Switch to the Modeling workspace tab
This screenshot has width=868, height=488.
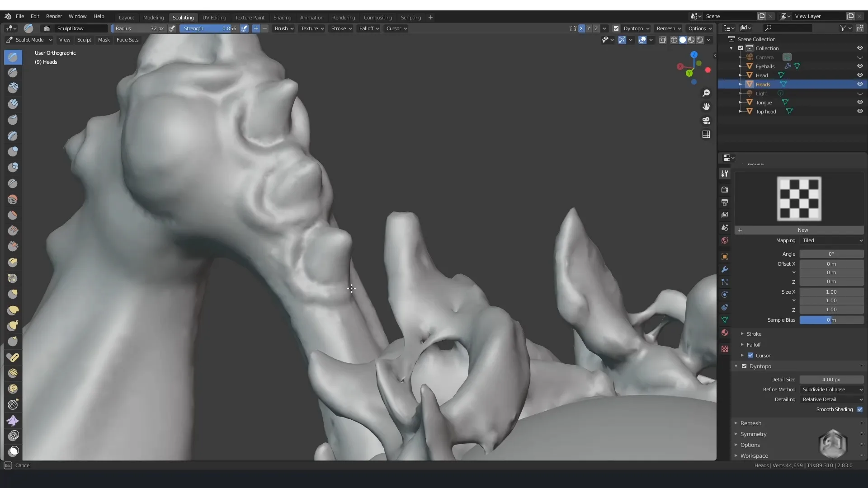pos(153,18)
